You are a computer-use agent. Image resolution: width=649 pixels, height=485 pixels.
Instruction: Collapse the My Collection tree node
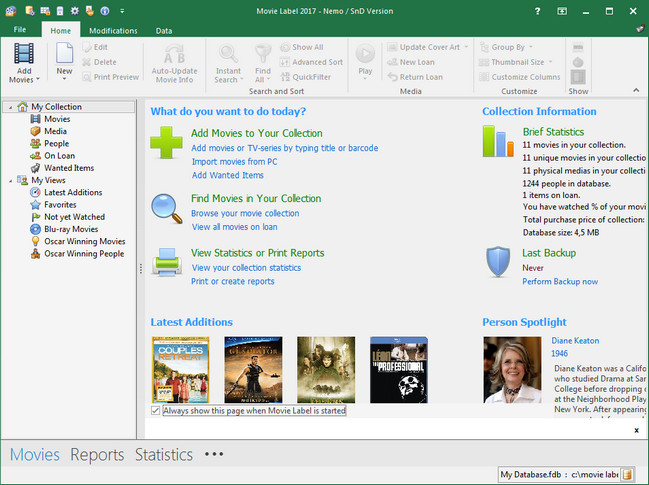click(x=10, y=107)
